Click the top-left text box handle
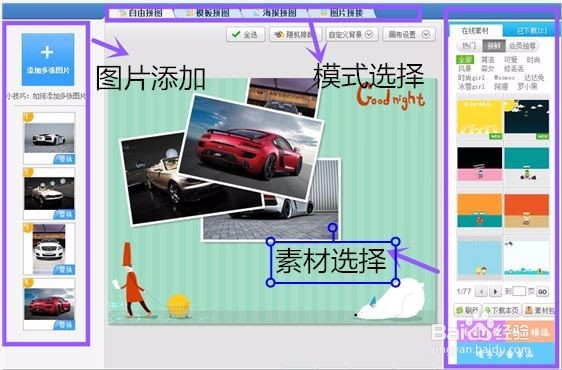Viewport: 562px width, 370px height. point(271,242)
